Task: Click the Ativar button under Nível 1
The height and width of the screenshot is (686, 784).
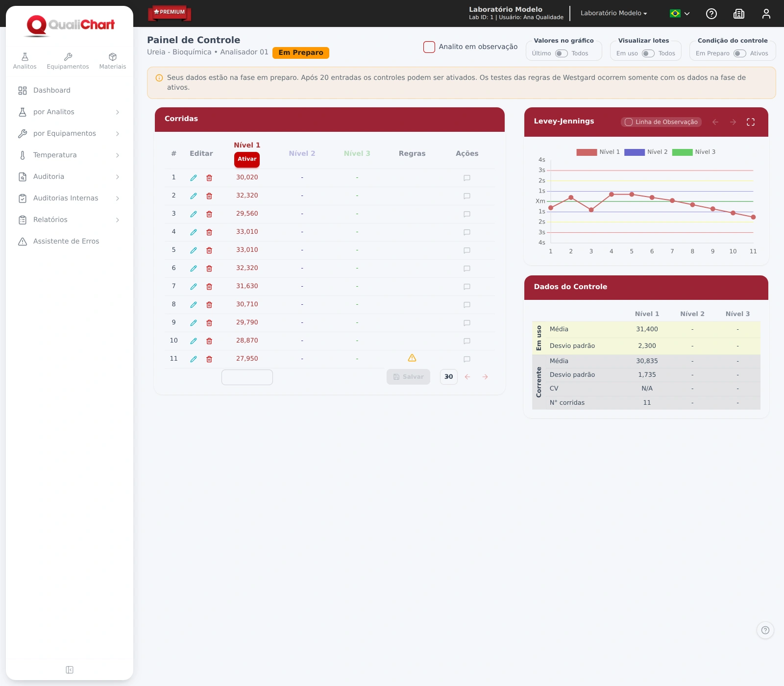Action: [x=247, y=159]
